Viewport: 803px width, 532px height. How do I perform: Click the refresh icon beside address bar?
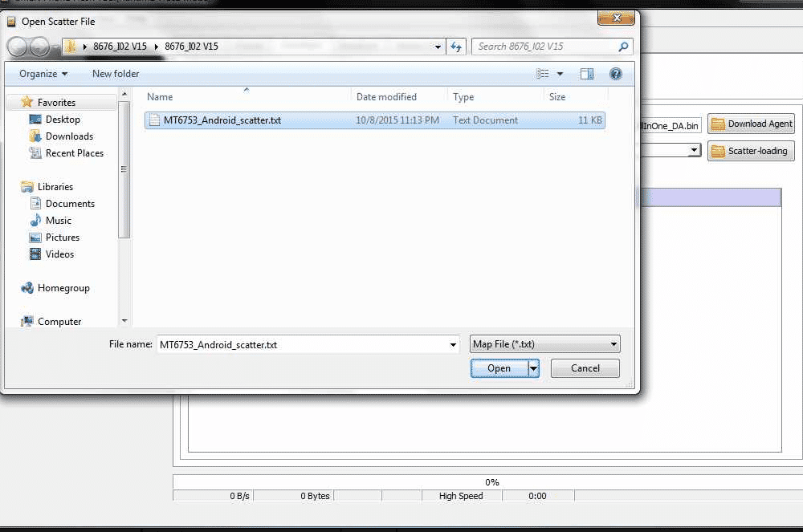coord(457,47)
